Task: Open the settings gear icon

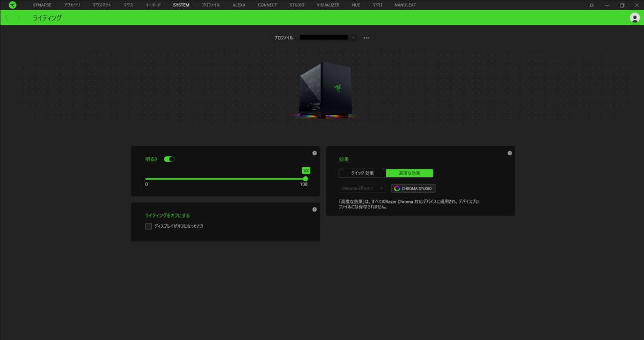Action: click(x=591, y=5)
